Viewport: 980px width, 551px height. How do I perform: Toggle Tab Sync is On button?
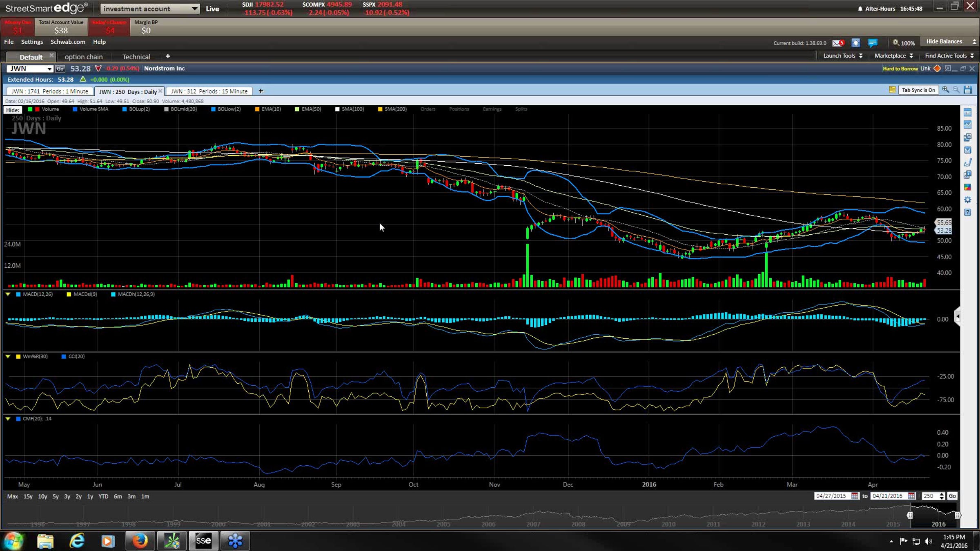coord(918,90)
